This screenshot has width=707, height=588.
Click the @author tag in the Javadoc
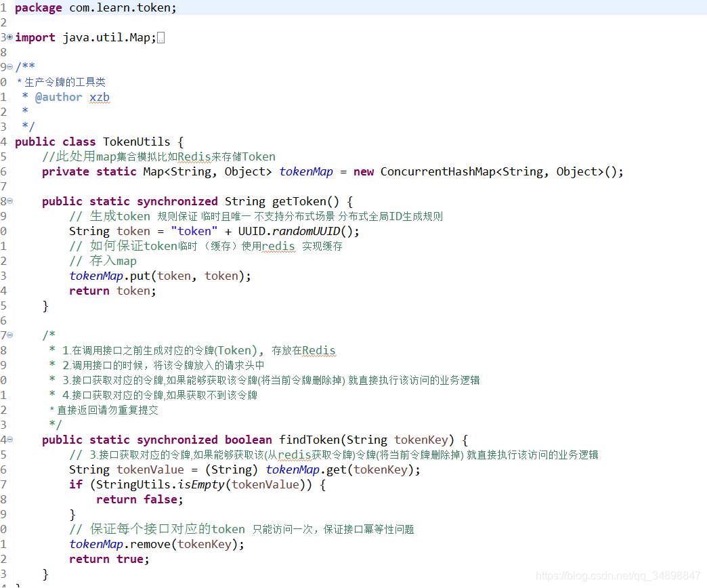[x=59, y=97]
